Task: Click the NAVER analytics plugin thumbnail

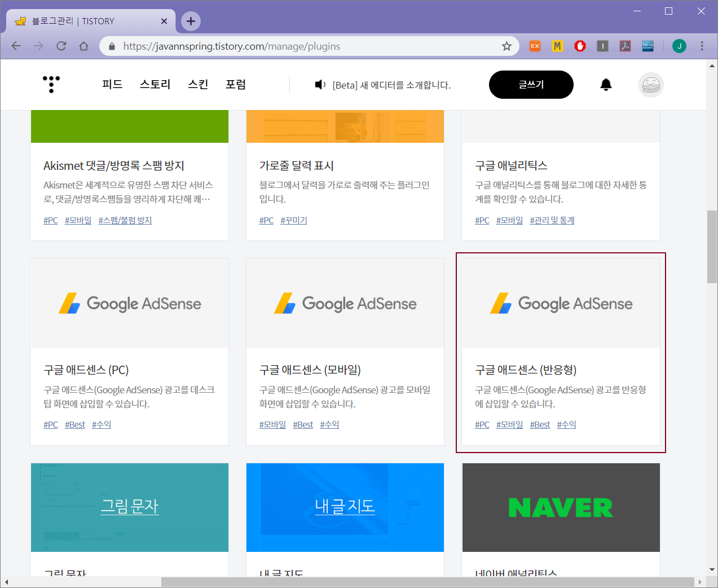Action: 561,507
